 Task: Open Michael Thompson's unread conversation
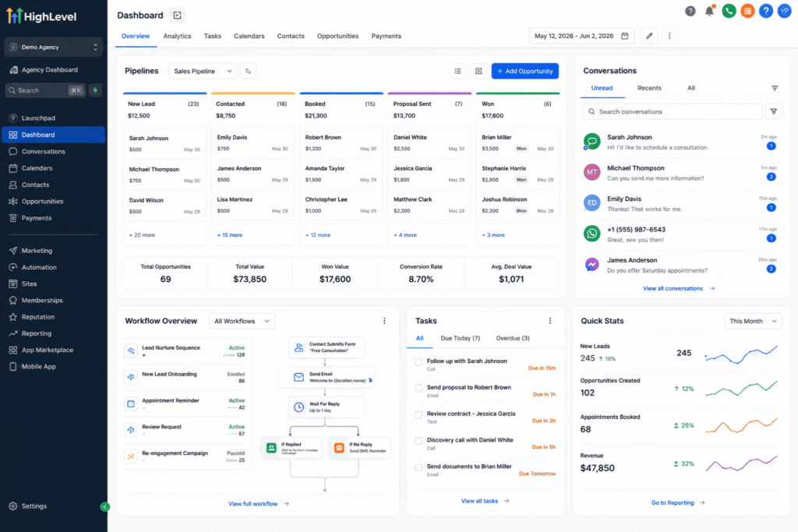click(681, 173)
